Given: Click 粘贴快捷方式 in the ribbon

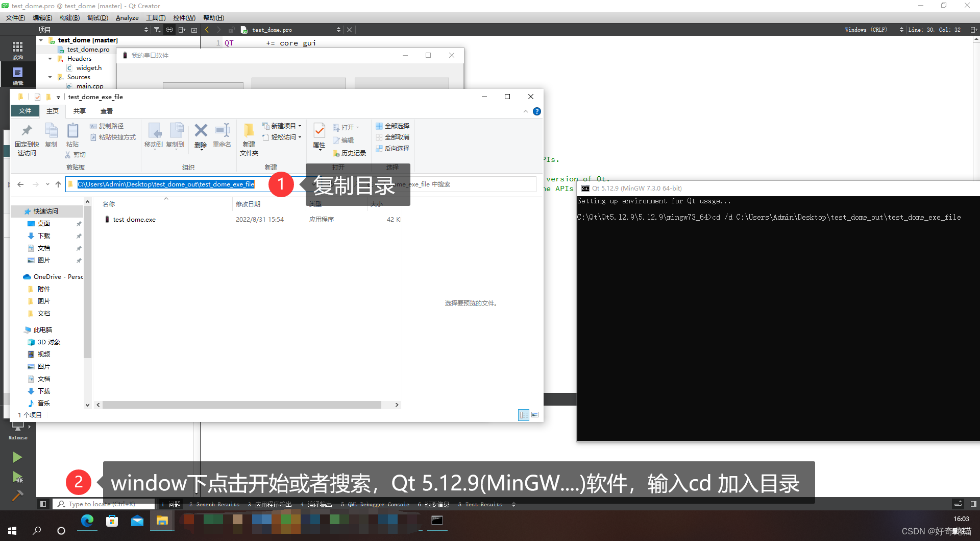Looking at the screenshot, I should 113,137.
